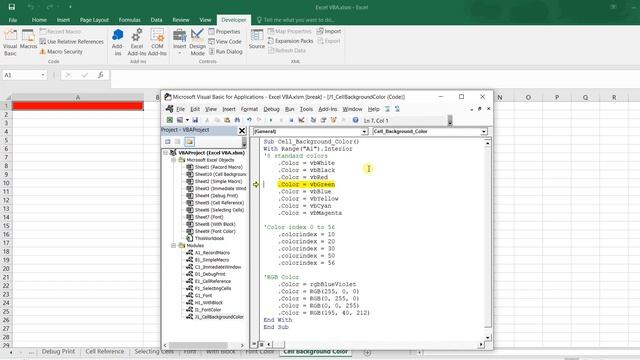Select the Cell Reference sheet tab

[104, 351]
